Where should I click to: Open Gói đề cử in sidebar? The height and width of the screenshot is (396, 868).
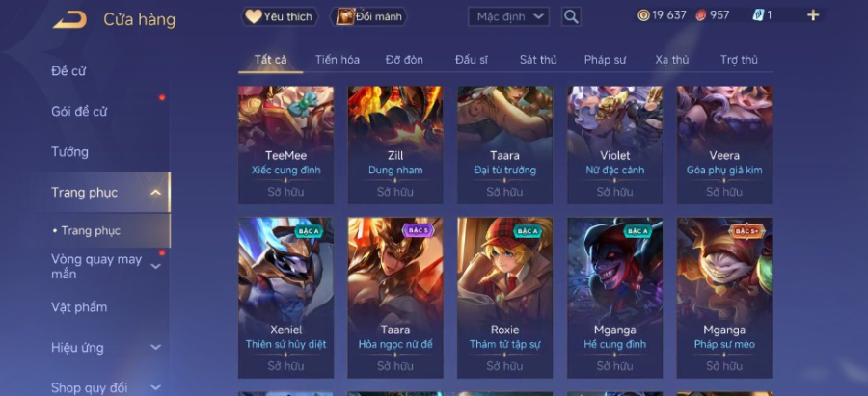pos(79,112)
